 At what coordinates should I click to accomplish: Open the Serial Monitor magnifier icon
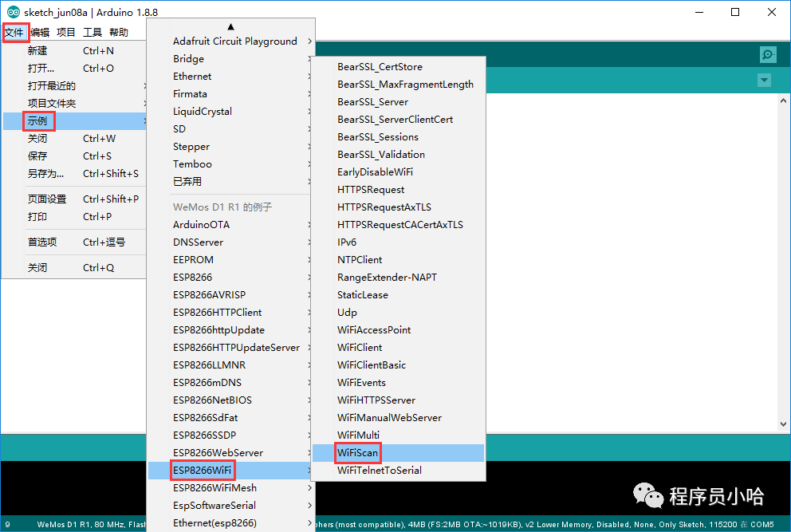tap(767, 54)
